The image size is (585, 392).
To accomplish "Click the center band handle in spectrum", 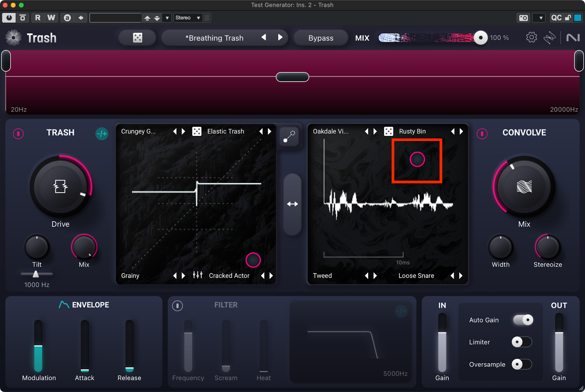I will point(292,77).
